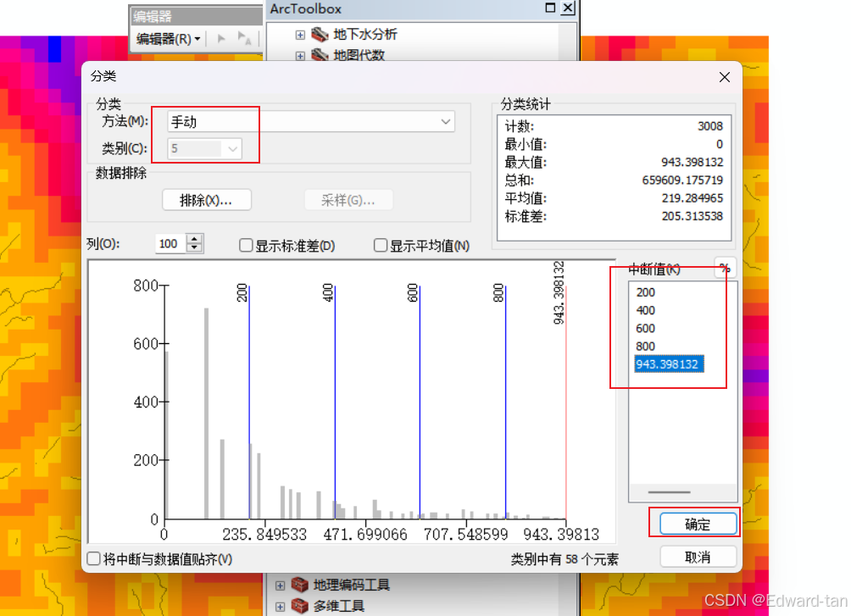851x616 pixels.
Task: Select break value 800 in 中断值 list
Action: click(x=645, y=346)
